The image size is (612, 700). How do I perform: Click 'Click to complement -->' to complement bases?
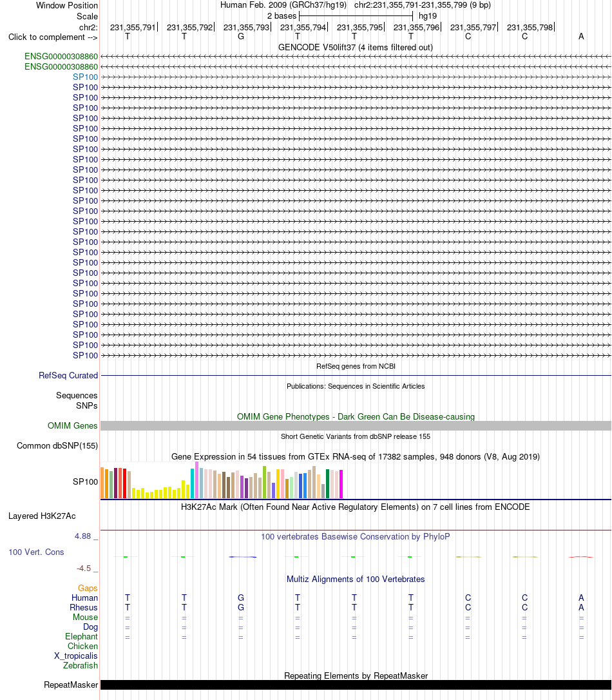click(x=53, y=37)
